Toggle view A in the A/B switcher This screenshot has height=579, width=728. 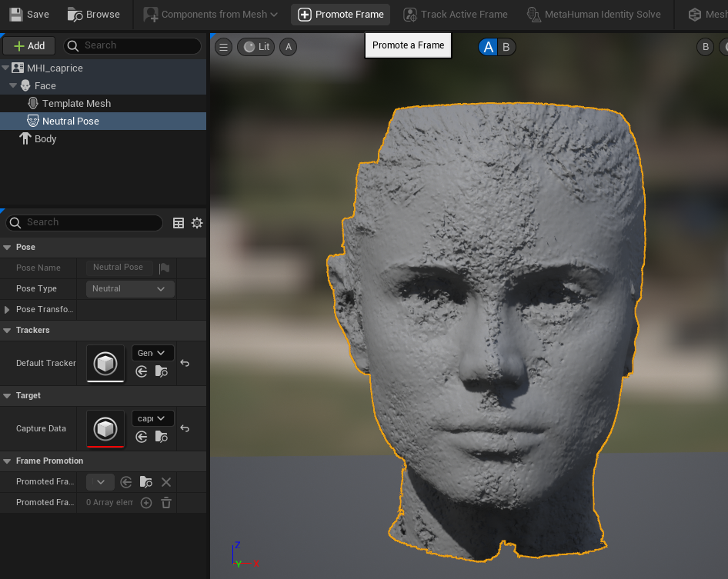pos(488,47)
